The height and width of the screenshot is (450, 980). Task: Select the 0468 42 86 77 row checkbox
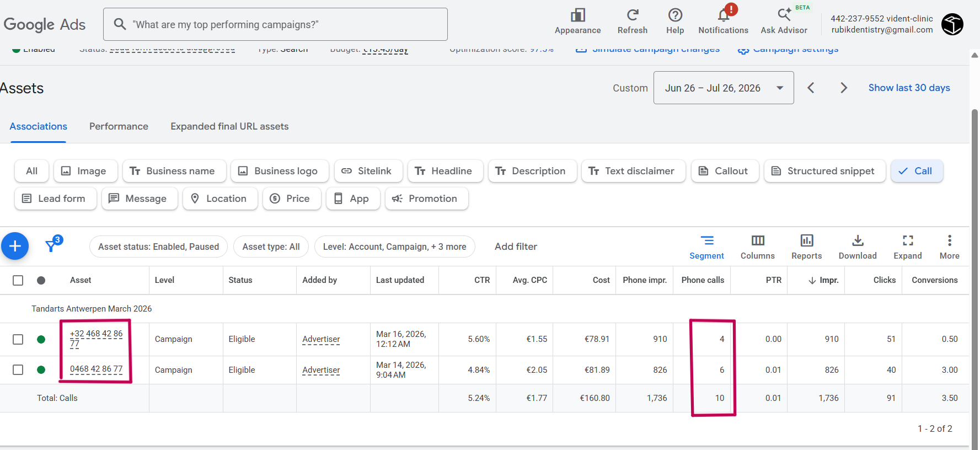pos(18,369)
